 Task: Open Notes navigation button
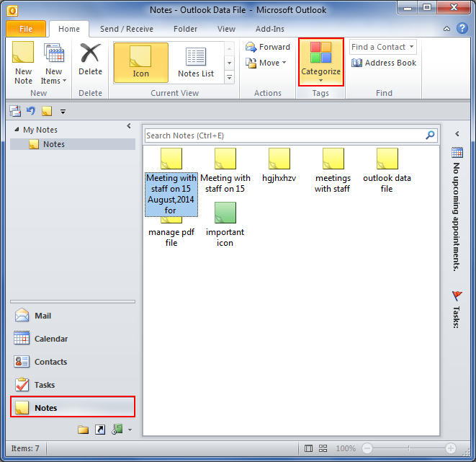point(73,407)
